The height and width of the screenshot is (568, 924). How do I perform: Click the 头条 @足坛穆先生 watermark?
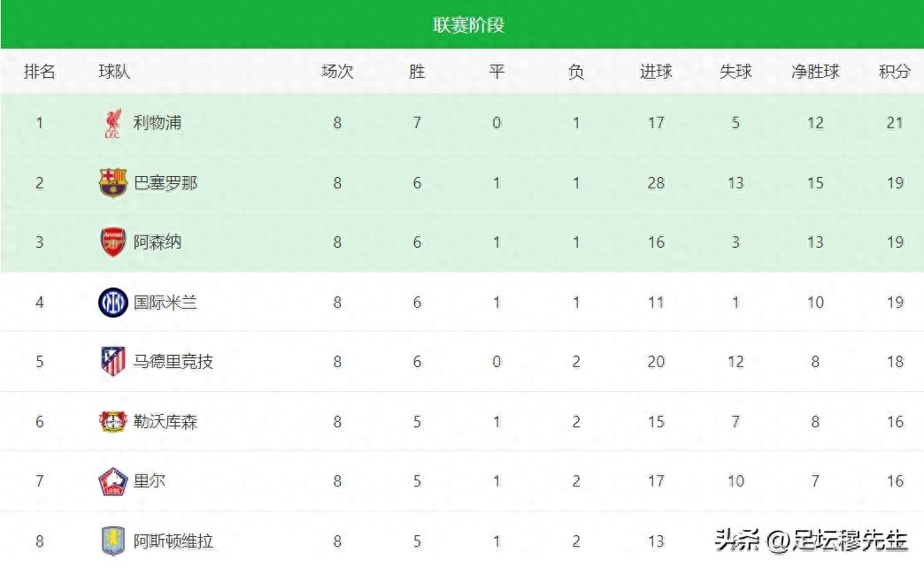[812, 539]
